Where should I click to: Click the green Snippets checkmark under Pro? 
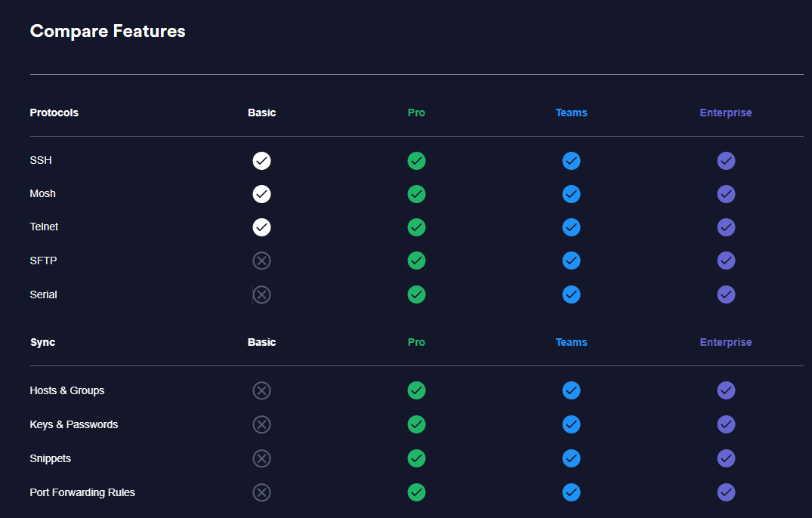416,458
